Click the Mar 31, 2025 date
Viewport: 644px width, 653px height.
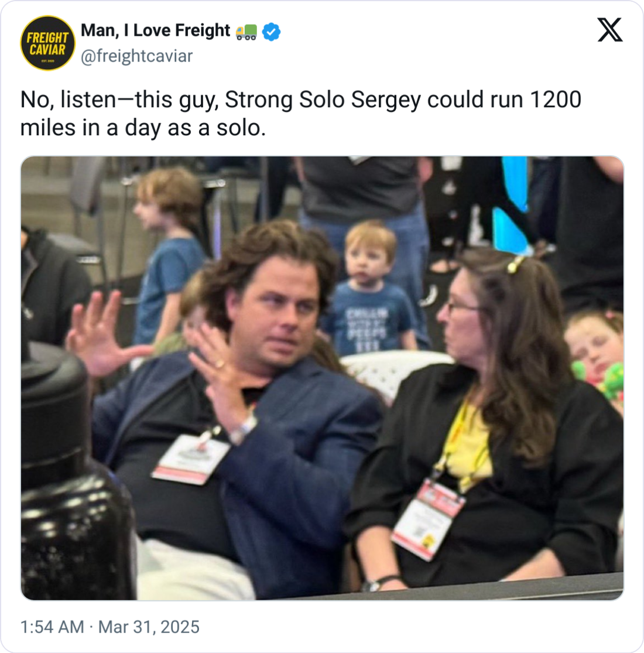(x=149, y=627)
